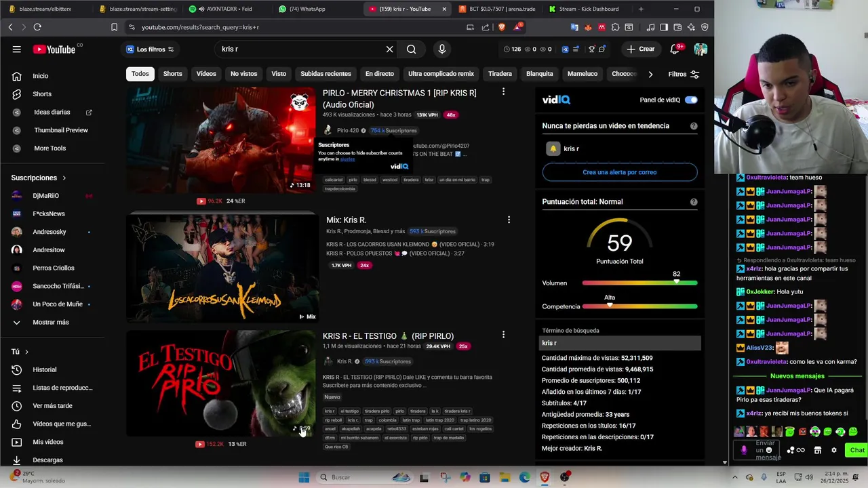Open the Pirlo 420 channel link
This screenshot has height=488, width=868.
coord(348,130)
